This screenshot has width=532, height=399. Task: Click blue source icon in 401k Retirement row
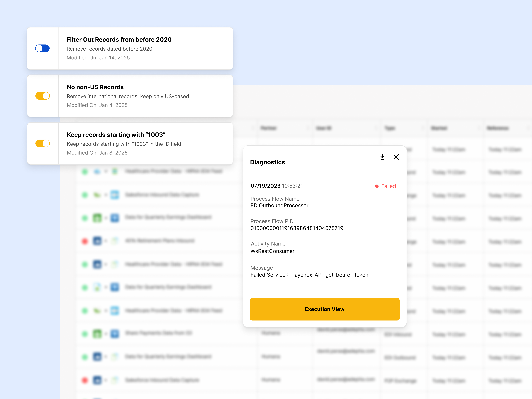(x=97, y=241)
